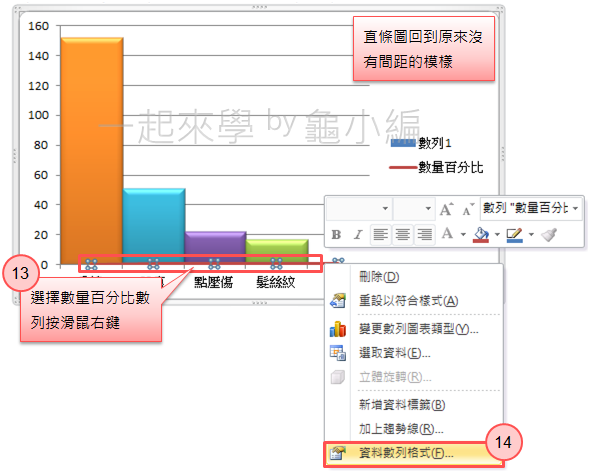This screenshot has height=474, width=591.
Task: Expand the shape fill dropdown arrow
Action: pos(497,234)
